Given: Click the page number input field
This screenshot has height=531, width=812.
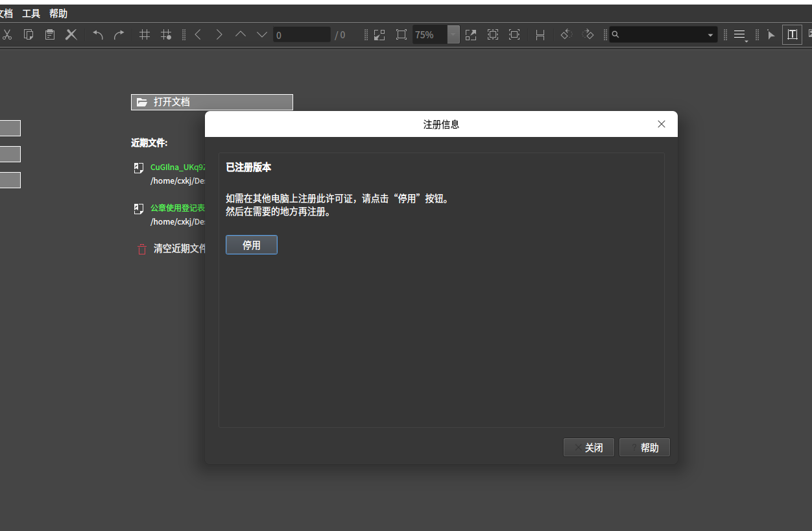Looking at the screenshot, I should [302, 35].
